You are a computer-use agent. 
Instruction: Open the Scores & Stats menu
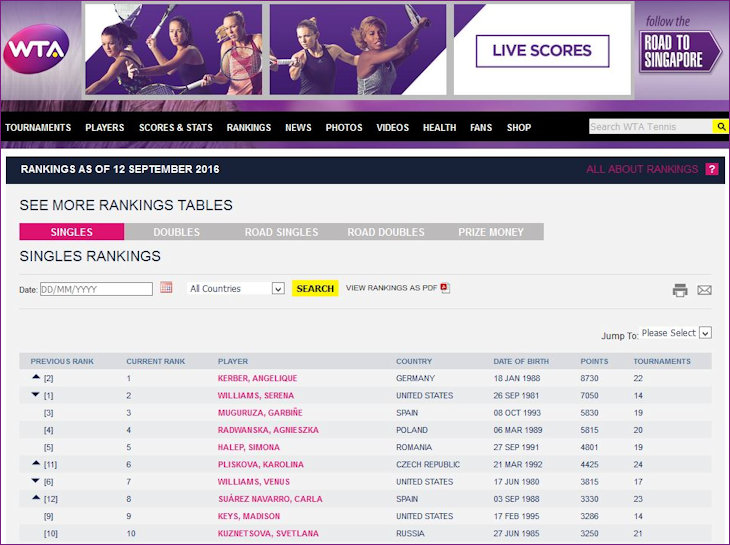(x=175, y=128)
